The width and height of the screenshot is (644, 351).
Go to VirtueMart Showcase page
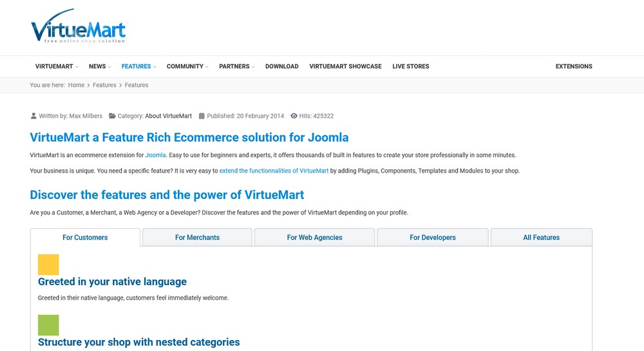tap(345, 66)
